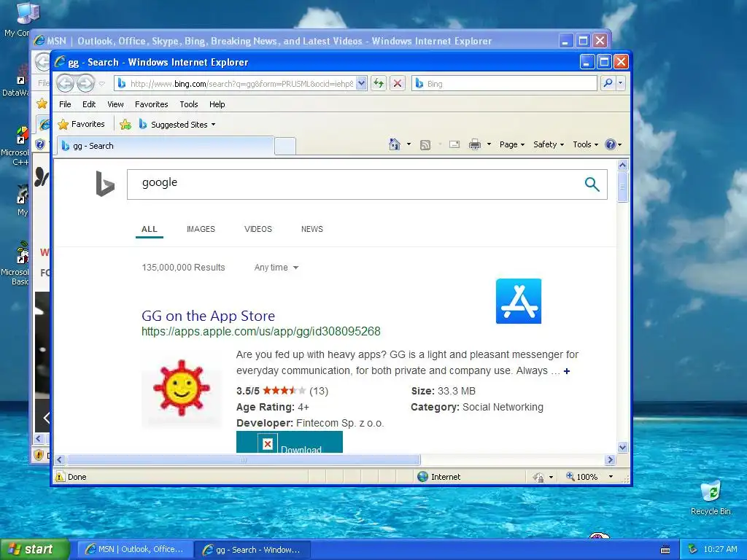Click the horizontal scrollbar right arrow

tap(611, 459)
